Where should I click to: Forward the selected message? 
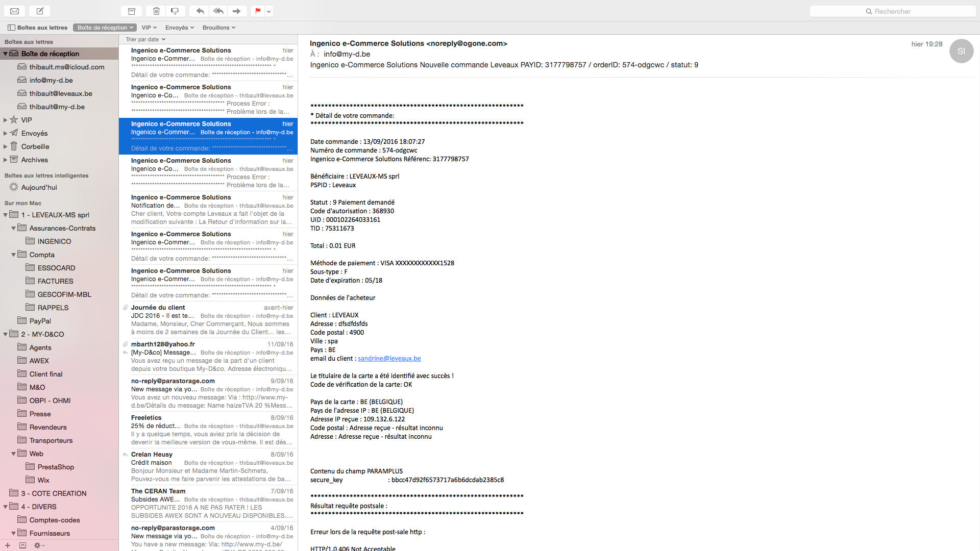click(x=237, y=11)
